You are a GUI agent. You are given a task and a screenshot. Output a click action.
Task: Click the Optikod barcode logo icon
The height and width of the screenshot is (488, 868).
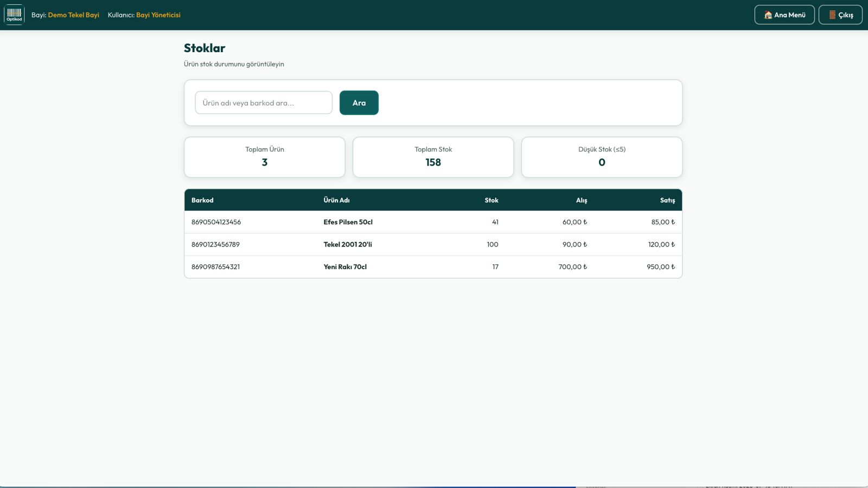[14, 15]
